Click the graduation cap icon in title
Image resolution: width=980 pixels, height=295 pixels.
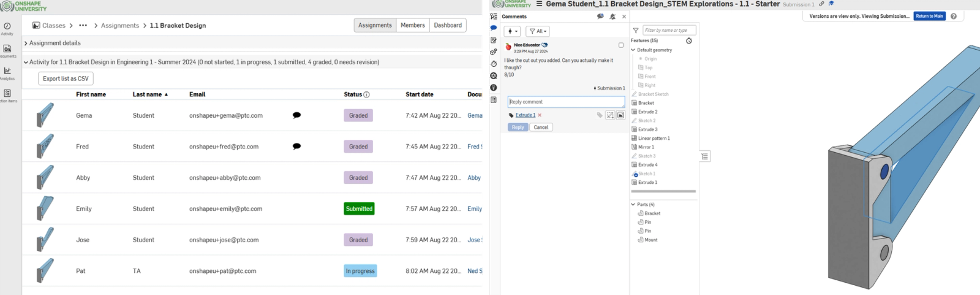(831, 4)
